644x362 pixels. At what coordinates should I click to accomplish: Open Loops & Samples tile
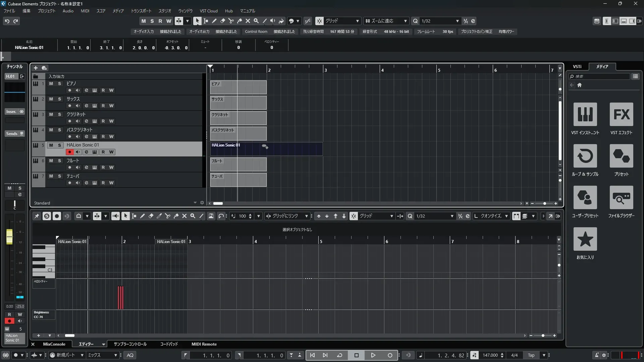click(585, 156)
